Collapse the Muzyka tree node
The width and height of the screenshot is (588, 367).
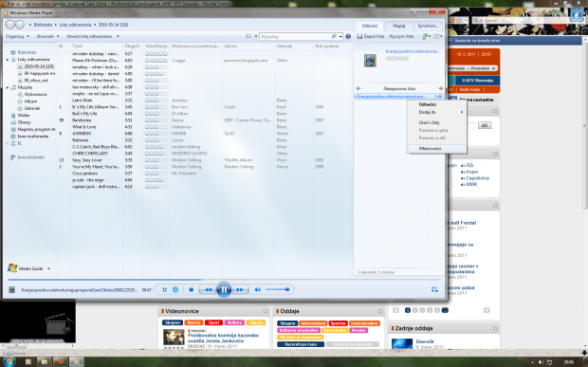coord(8,87)
